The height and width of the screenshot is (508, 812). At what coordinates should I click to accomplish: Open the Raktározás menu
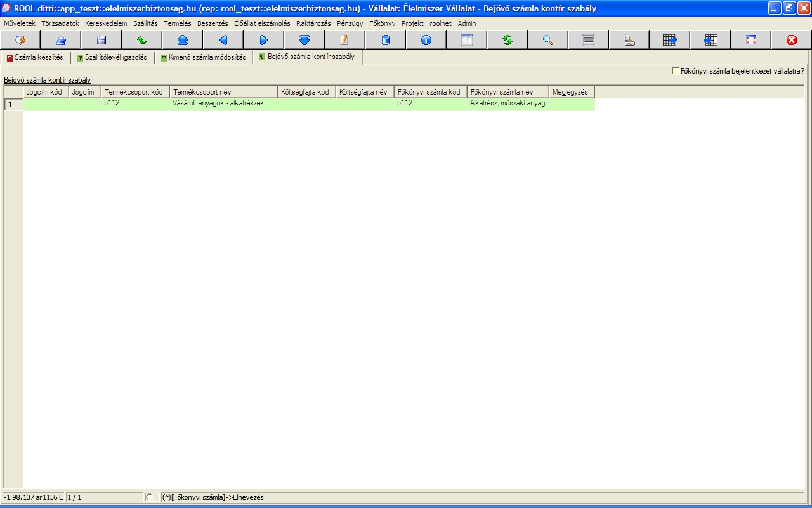313,23
